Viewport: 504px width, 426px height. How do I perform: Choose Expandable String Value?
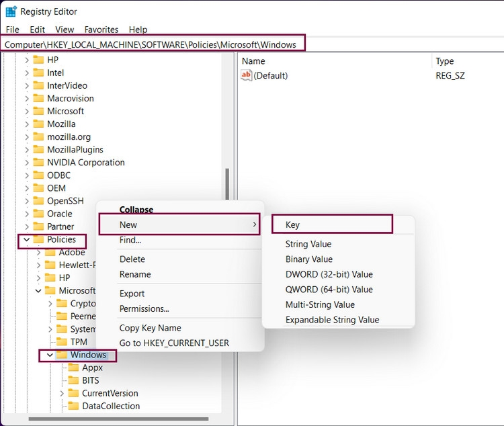(x=338, y=320)
